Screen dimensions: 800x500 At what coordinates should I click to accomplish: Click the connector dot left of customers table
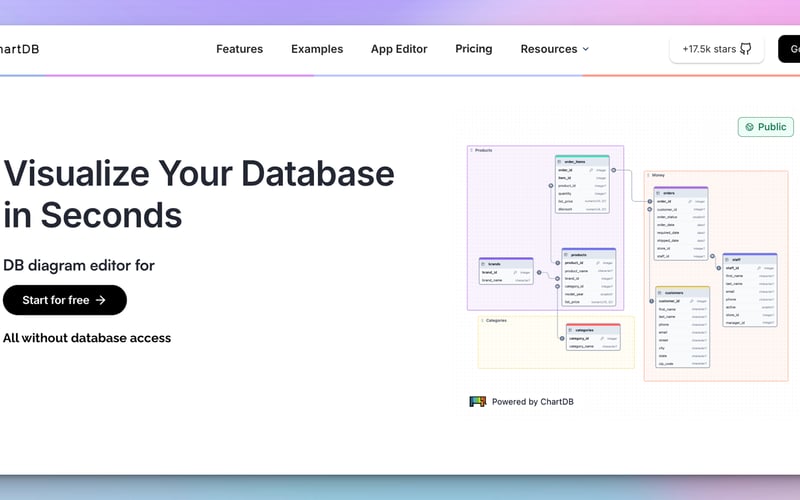click(652, 301)
